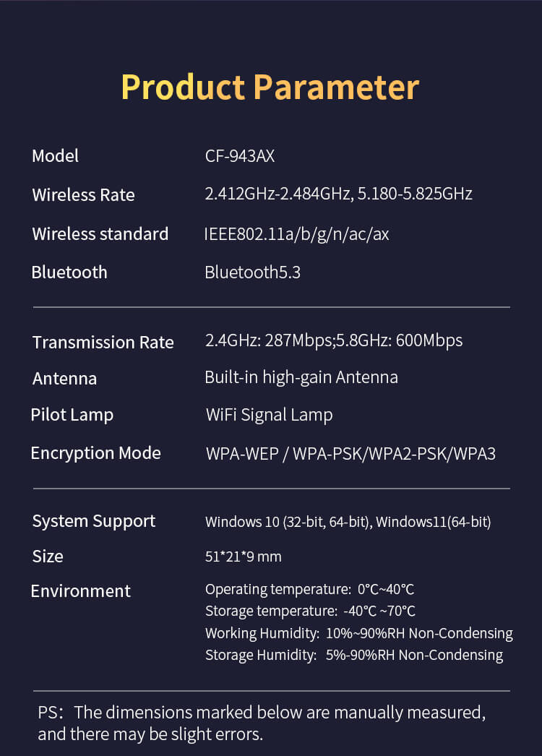The width and height of the screenshot is (542, 756).
Task: Click the Bluetooth5.3 value
Action: (253, 272)
